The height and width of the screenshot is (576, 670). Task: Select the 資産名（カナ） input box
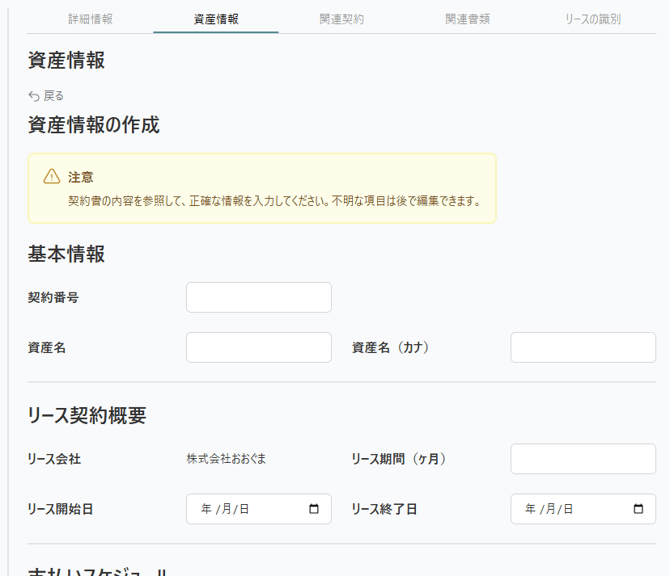[583, 347]
